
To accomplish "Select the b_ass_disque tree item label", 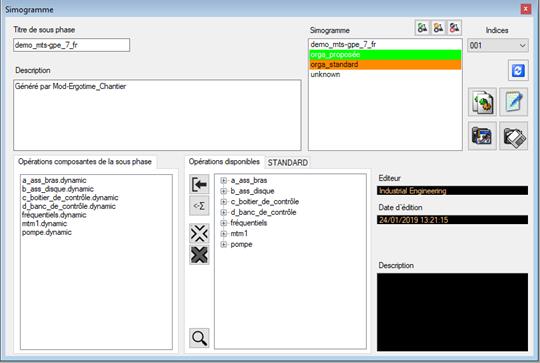I will [252, 191].
